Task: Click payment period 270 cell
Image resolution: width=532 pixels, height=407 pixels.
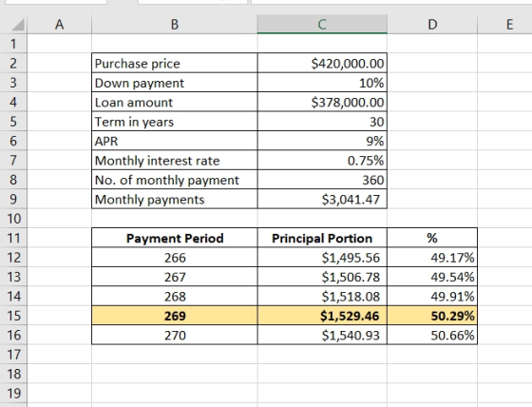Action: tap(175, 335)
